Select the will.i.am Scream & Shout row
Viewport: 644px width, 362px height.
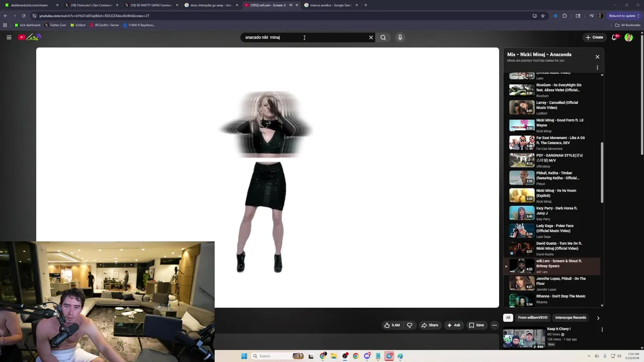click(x=552, y=266)
